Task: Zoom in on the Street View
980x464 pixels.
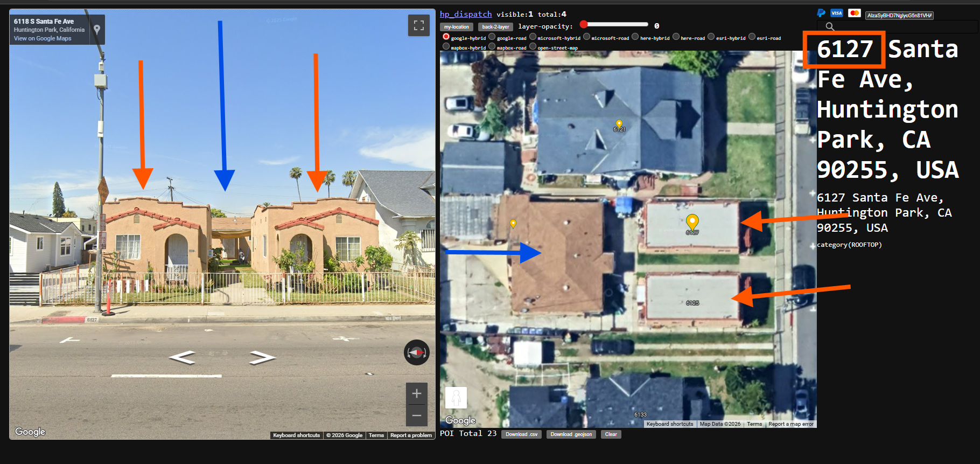Action: click(x=416, y=394)
